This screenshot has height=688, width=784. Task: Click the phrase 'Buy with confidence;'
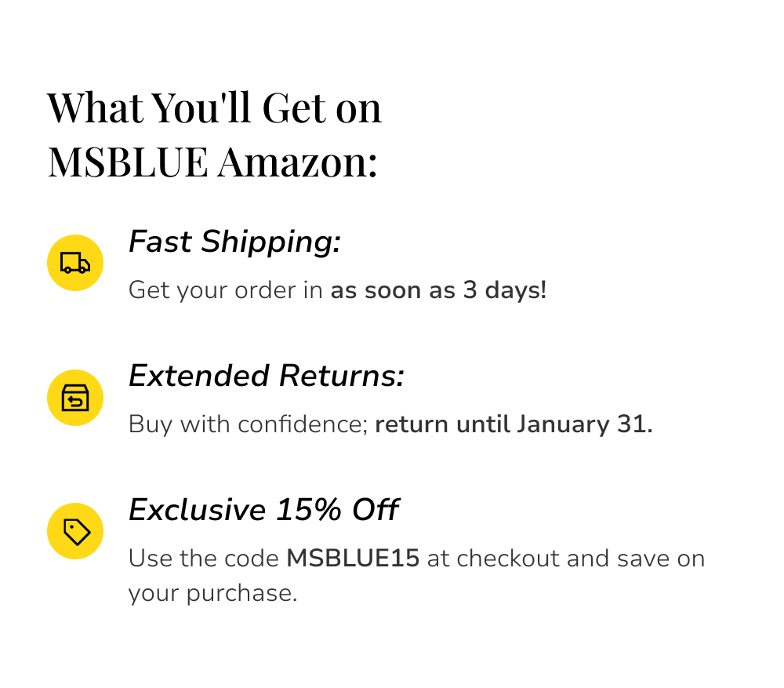(x=249, y=424)
